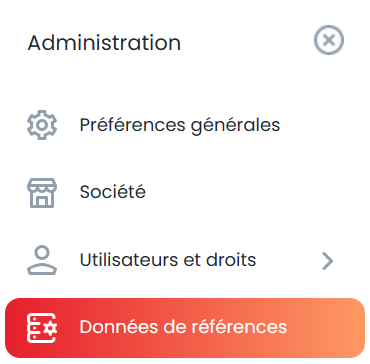Open settings via the cogwheel icon

pos(42,125)
